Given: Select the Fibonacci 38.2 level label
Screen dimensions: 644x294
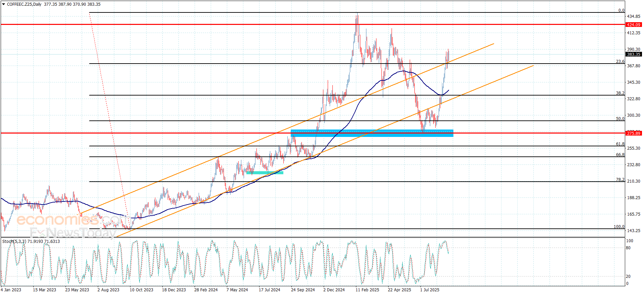Looking at the screenshot, I should (620, 93).
